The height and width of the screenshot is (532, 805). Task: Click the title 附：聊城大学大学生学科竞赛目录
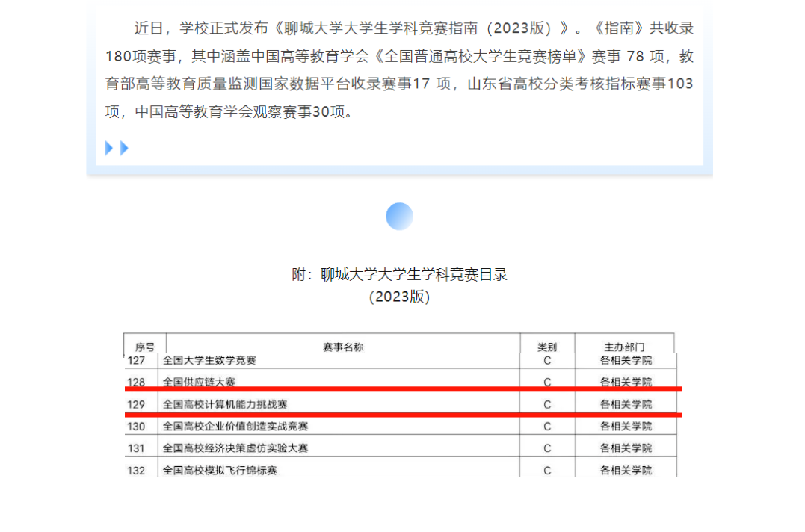pyautogui.click(x=399, y=274)
